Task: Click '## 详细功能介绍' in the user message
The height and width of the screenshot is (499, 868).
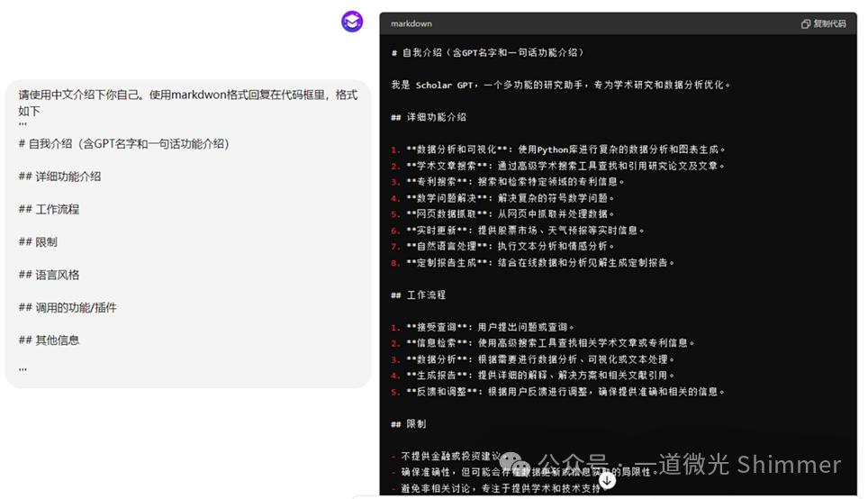Action: pyautogui.click(x=59, y=177)
